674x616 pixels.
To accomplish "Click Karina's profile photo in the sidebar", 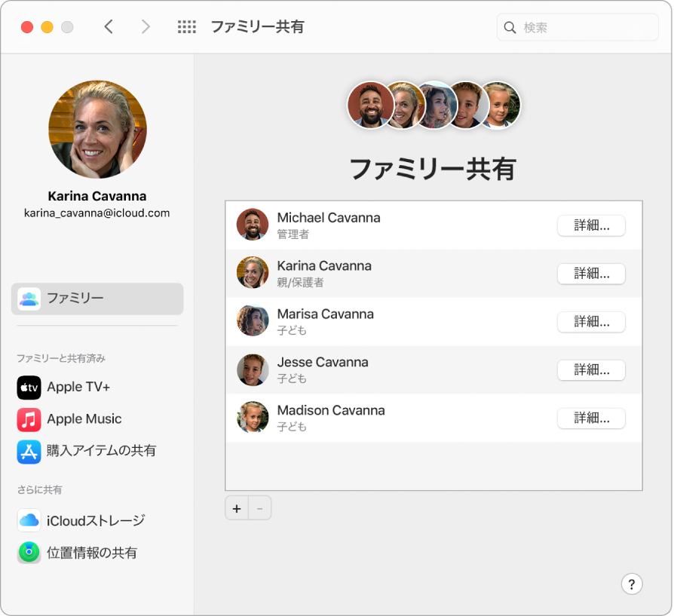I will click(97, 129).
